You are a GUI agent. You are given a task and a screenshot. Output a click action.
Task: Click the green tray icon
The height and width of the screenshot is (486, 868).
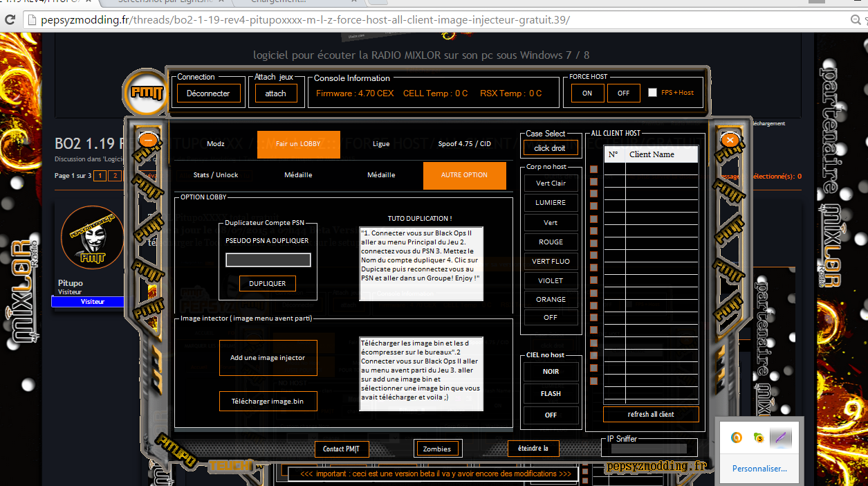[x=759, y=438]
